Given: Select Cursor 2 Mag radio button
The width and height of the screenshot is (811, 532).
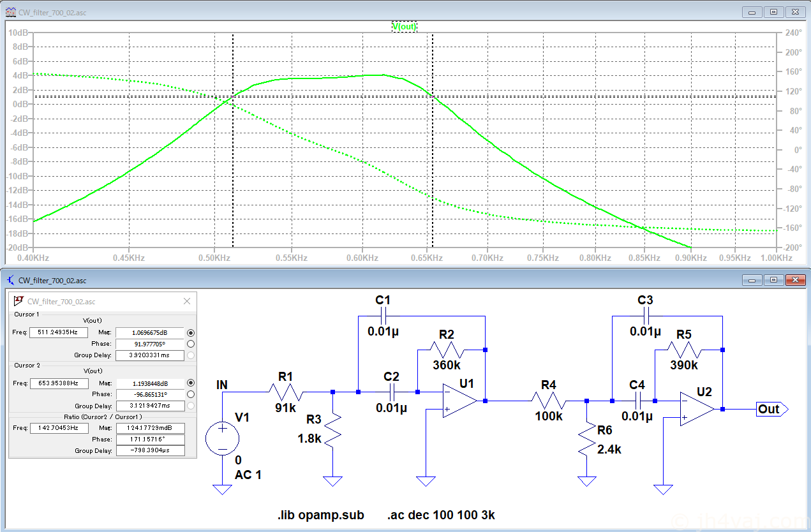Looking at the screenshot, I should (190, 383).
